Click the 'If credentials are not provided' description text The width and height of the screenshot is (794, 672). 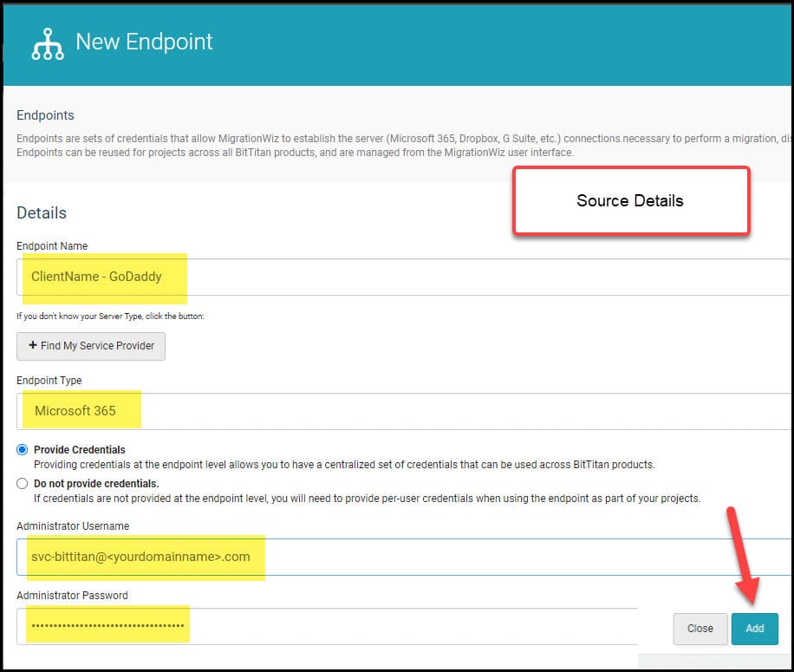(368, 499)
